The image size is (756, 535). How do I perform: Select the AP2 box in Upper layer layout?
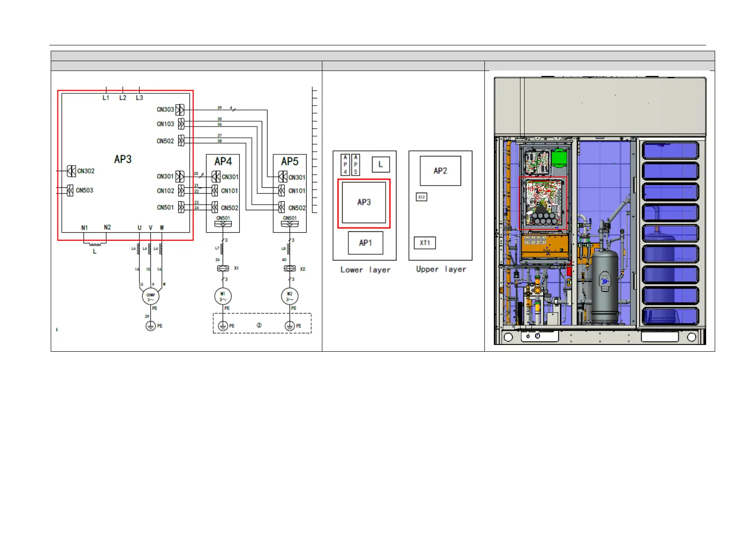click(440, 171)
